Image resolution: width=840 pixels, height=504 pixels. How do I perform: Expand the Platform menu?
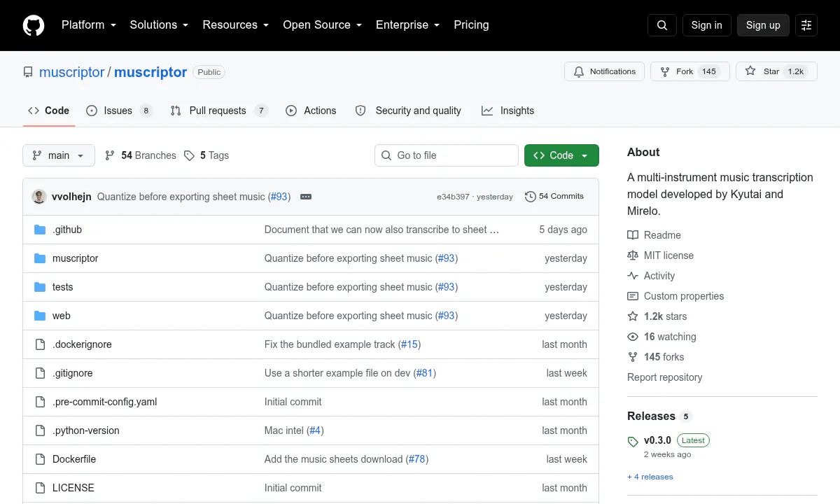pyautogui.click(x=87, y=24)
